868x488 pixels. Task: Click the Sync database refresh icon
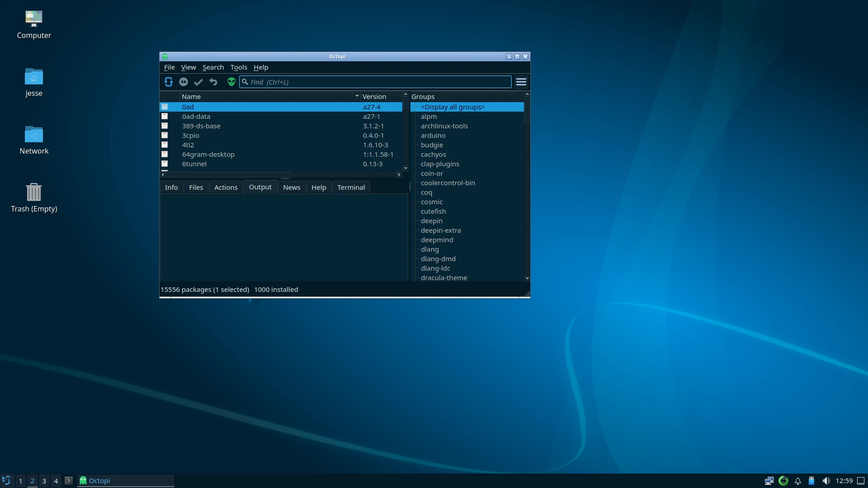(x=169, y=82)
